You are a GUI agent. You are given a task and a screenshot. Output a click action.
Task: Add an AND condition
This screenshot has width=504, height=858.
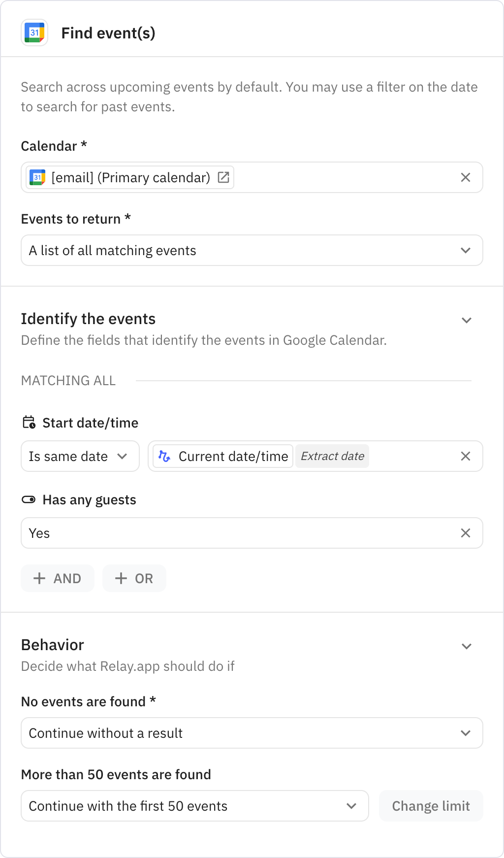(x=58, y=578)
